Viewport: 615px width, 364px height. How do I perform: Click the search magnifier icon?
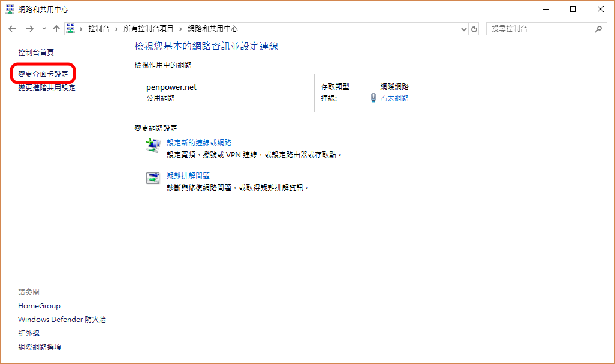[598, 29]
